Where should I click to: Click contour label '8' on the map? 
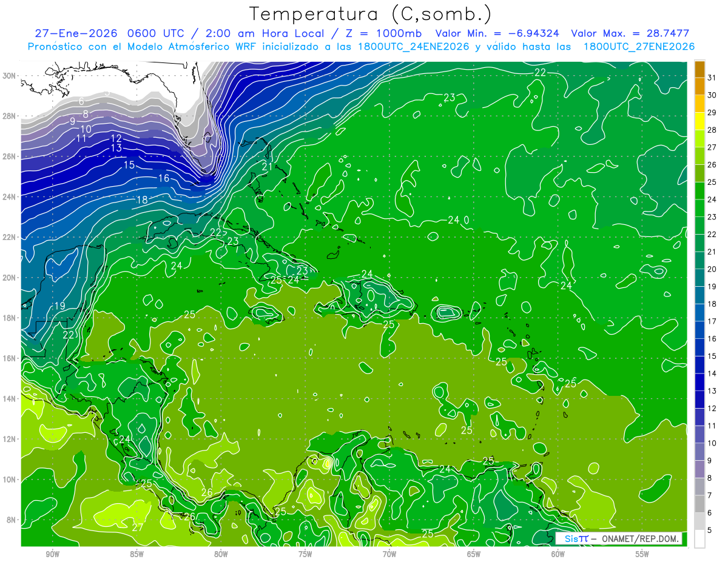pyautogui.click(x=86, y=113)
